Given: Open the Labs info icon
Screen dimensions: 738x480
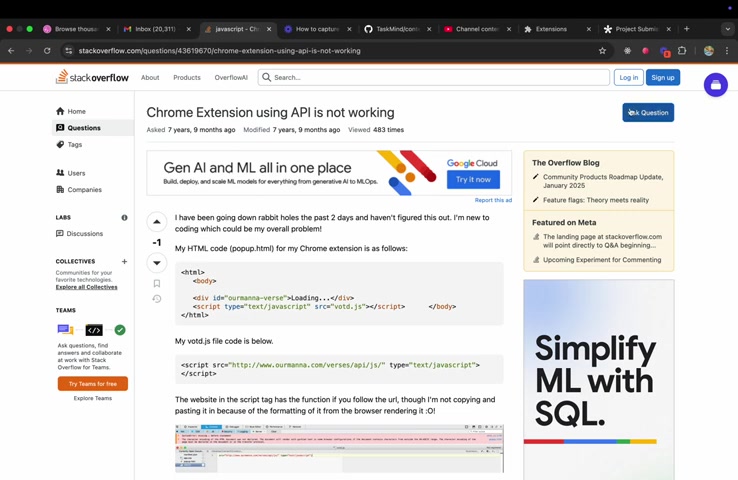Looking at the screenshot, I should [124, 217].
